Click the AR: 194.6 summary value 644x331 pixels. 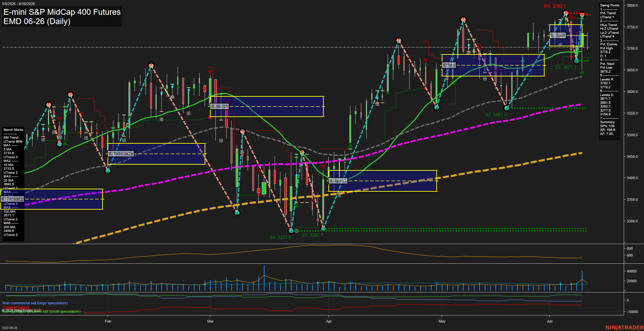pyautogui.click(x=608, y=130)
